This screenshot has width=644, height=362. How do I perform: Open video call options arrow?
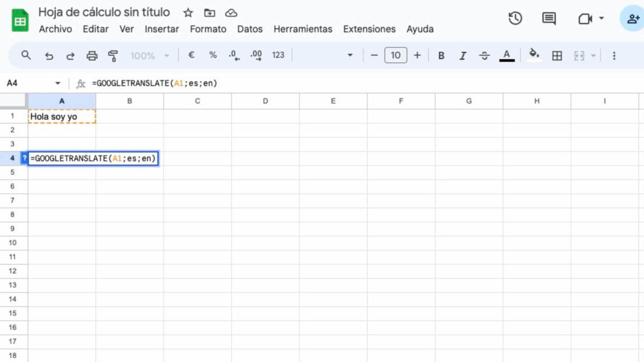601,19
